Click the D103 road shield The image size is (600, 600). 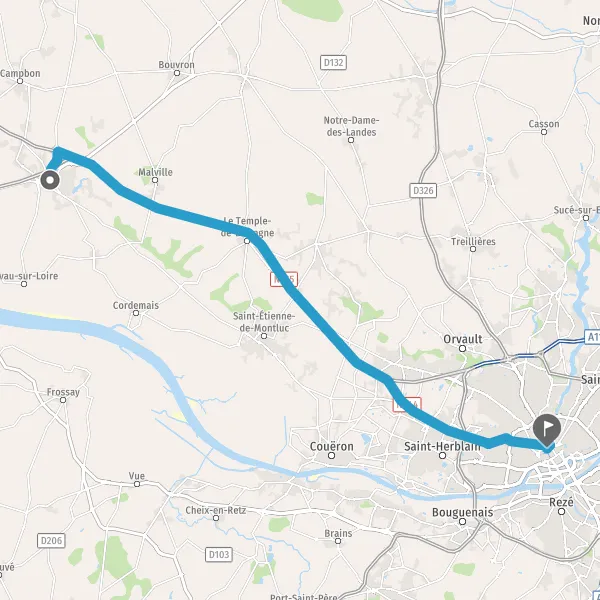(219, 554)
